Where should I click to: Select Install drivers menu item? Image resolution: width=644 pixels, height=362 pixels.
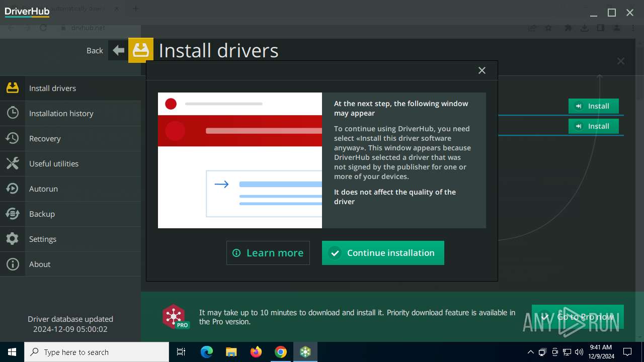[x=70, y=88]
